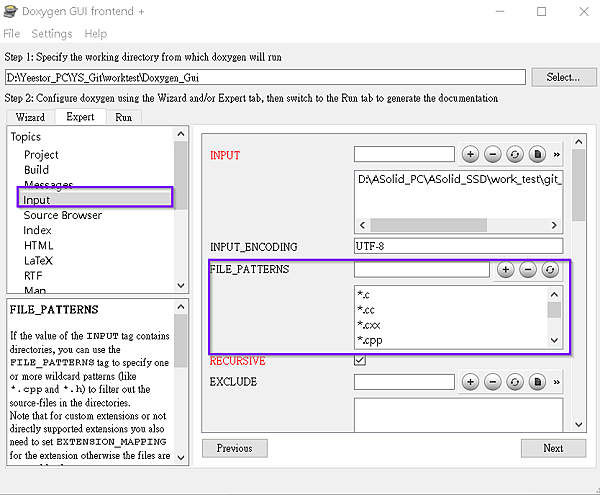Screen dimensions: 600x495
Task: Click Doxygen app icon in title bar
Action: click(x=10, y=11)
